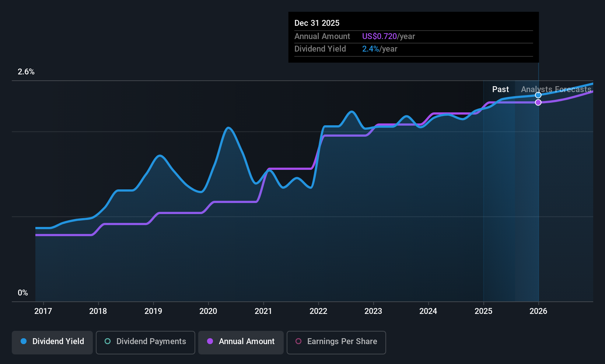Click the 2022 x-axis year label
The width and height of the screenshot is (605, 364).
[318, 311]
